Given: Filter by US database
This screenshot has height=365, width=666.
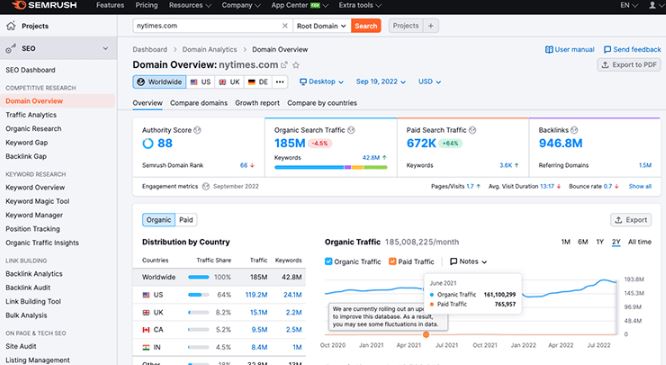Looking at the screenshot, I should [200, 82].
